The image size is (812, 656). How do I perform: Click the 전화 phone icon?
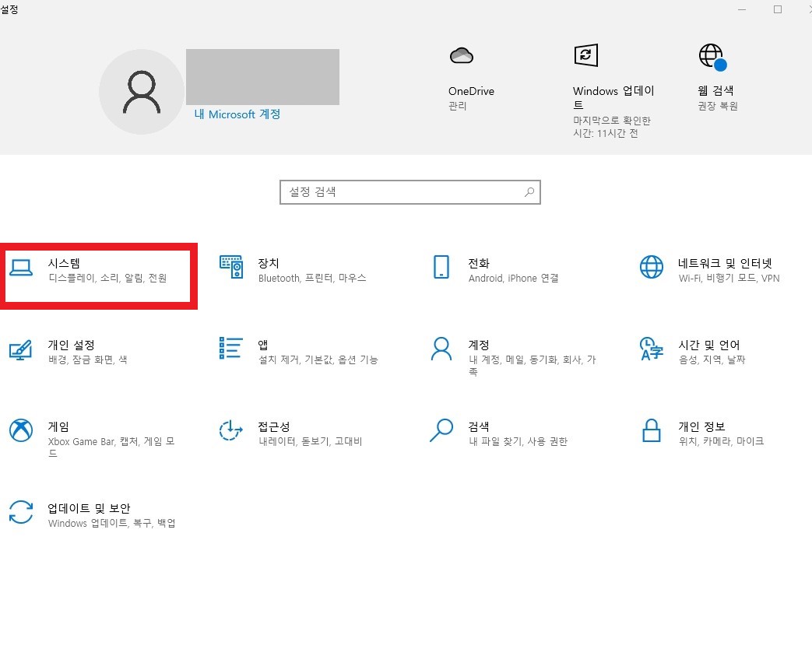441,267
